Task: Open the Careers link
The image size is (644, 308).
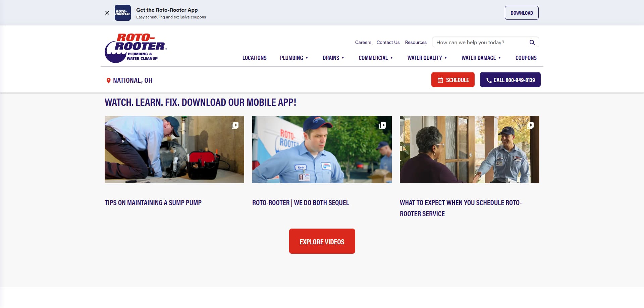Action: coord(363,42)
